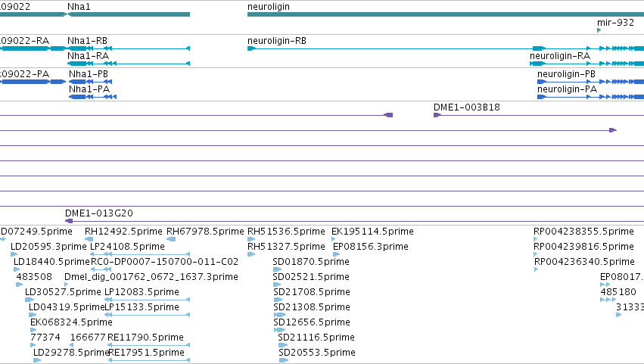Select SD21708.5prime label
The height and width of the screenshot is (364, 644).
click(312, 292)
